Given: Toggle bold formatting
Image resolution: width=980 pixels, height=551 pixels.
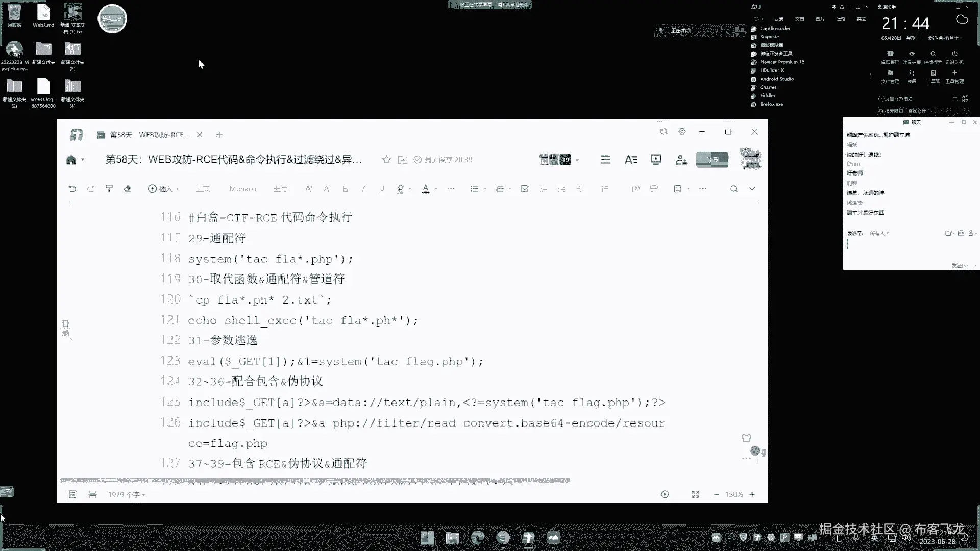Looking at the screenshot, I should pos(345,189).
